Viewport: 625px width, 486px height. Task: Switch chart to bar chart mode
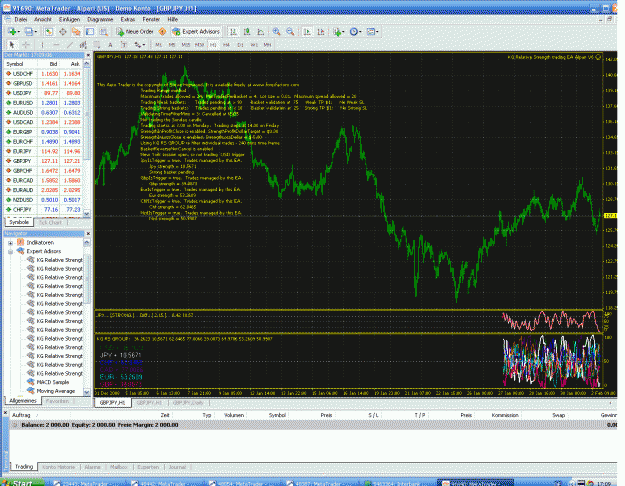click(x=233, y=31)
